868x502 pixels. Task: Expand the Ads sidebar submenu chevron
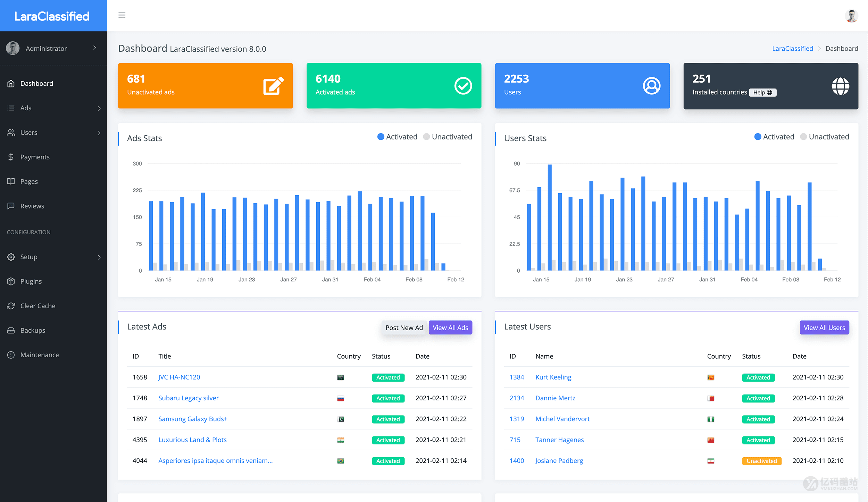[x=99, y=108]
